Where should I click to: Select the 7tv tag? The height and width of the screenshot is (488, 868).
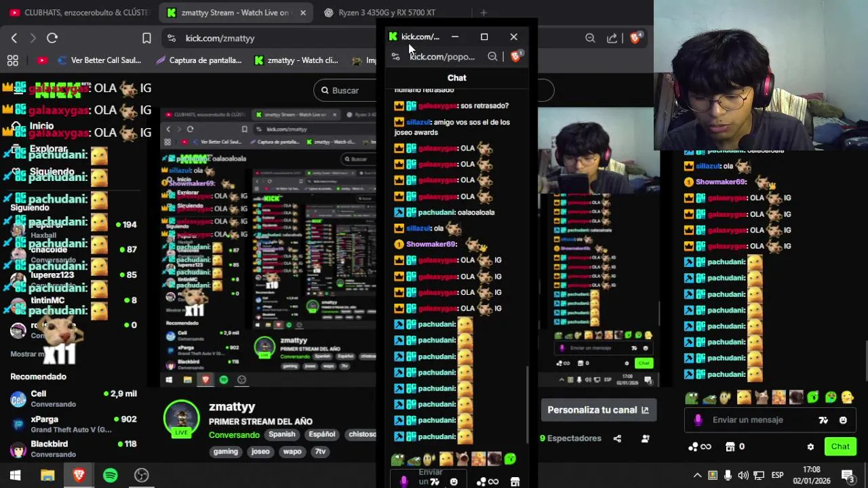320,451
